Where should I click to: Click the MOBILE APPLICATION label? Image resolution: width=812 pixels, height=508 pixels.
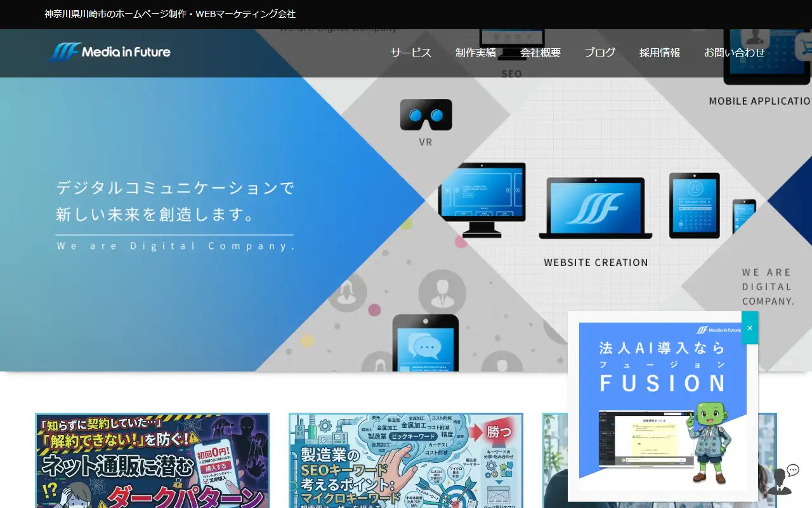(x=760, y=101)
